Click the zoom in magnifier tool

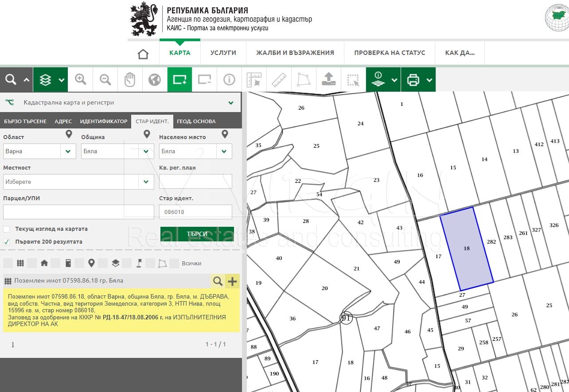(x=80, y=80)
